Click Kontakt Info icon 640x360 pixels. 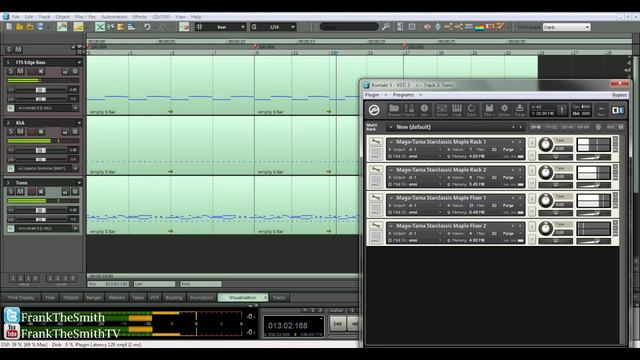click(x=424, y=110)
